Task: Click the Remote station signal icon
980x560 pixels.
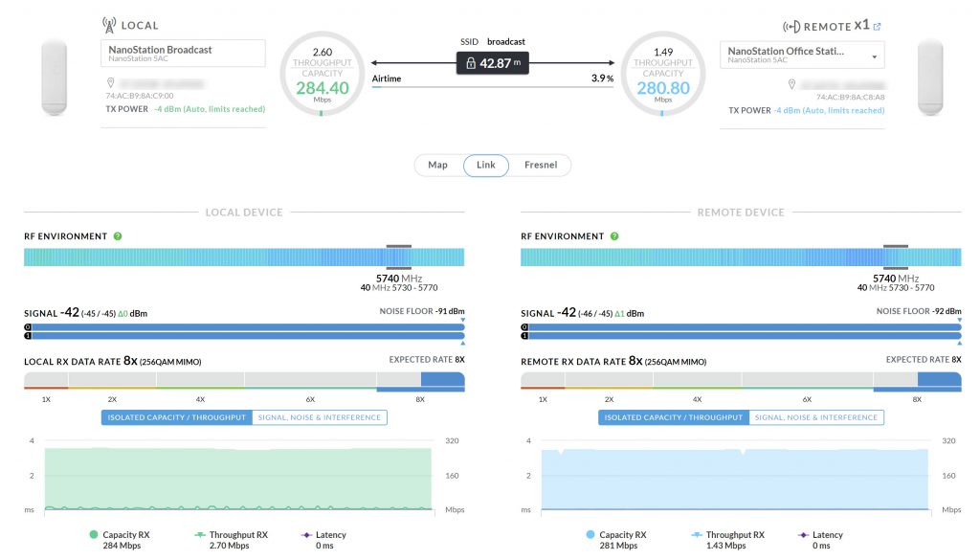Action: click(791, 26)
